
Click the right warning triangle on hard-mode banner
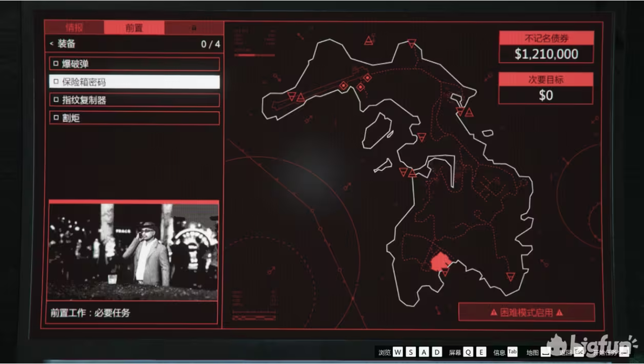pos(559,312)
